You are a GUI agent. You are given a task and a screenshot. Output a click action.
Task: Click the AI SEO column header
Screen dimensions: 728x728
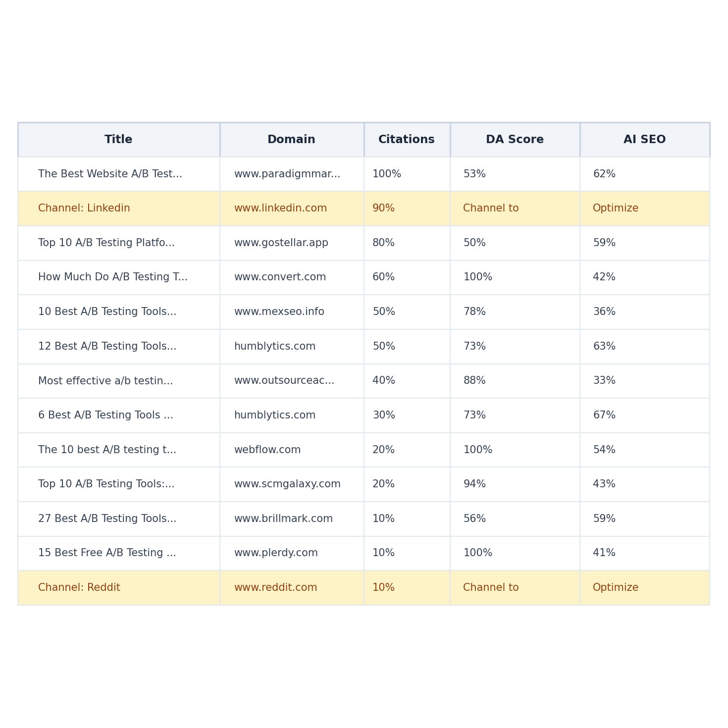click(x=644, y=140)
